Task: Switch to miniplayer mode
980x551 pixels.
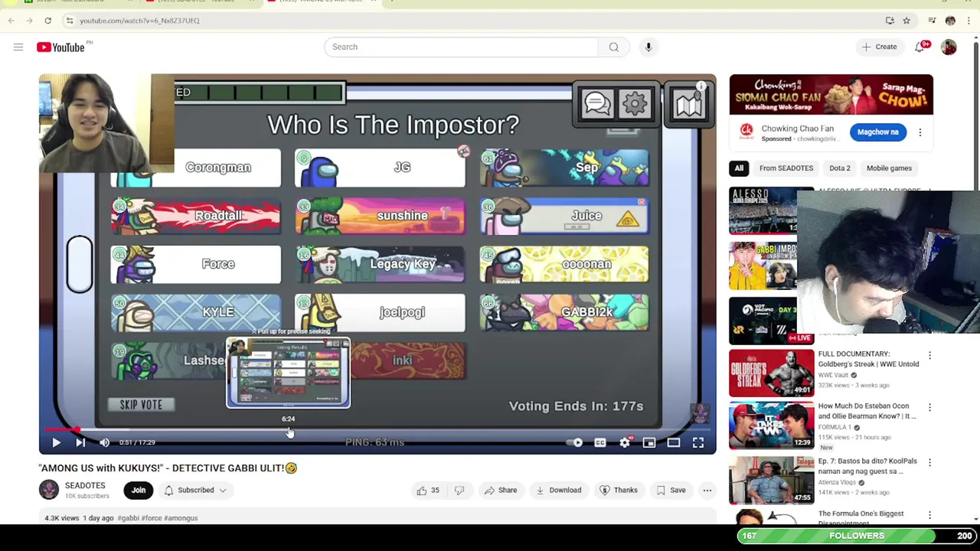Action: (x=649, y=442)
